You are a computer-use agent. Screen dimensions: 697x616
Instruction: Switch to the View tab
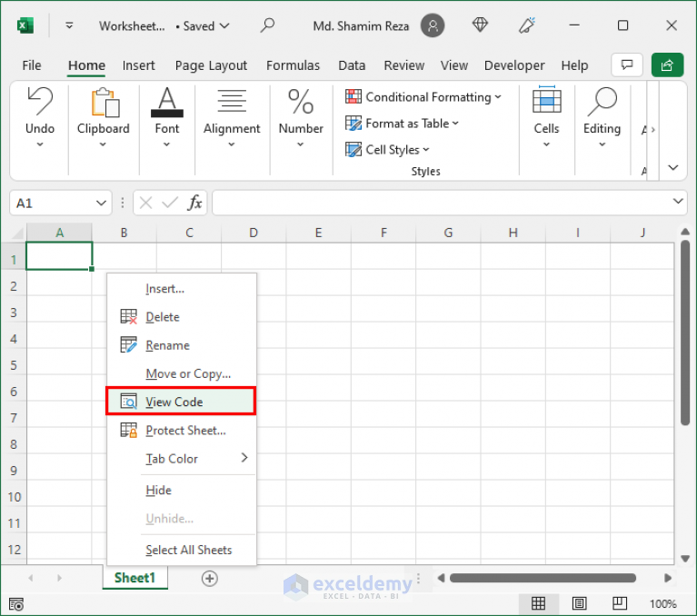tap(454, 65)
